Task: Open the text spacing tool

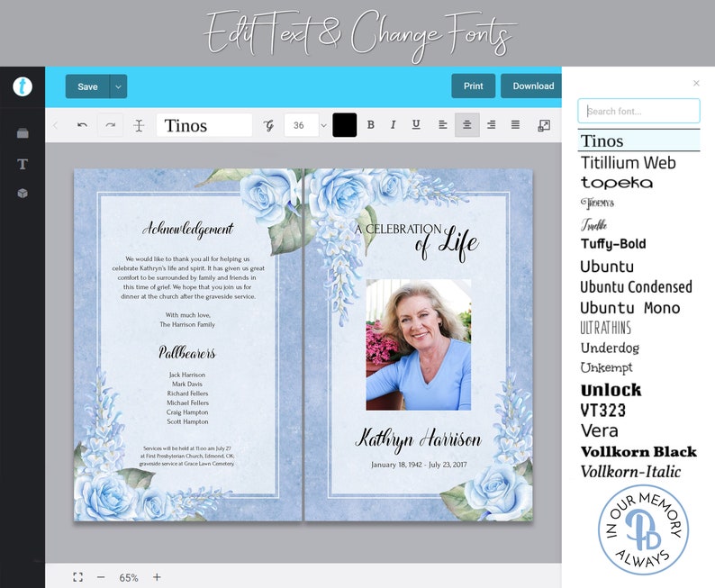Action: [x=139, y=125]
